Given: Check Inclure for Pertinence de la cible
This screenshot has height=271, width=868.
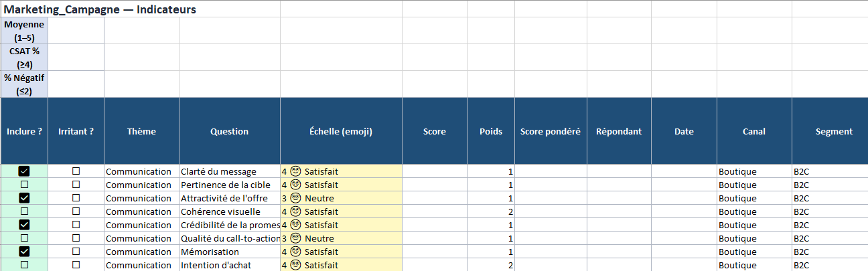Looking at the screenshot, I should tap(25, 185).
